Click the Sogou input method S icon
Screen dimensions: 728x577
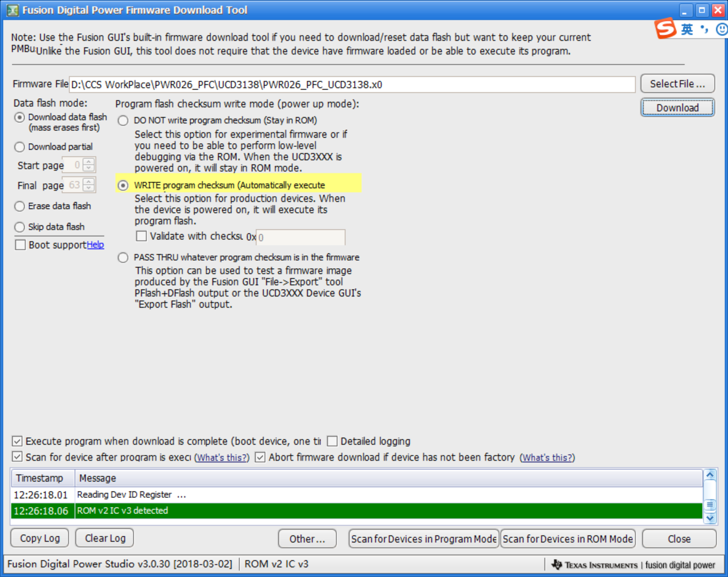pos(665,28)
